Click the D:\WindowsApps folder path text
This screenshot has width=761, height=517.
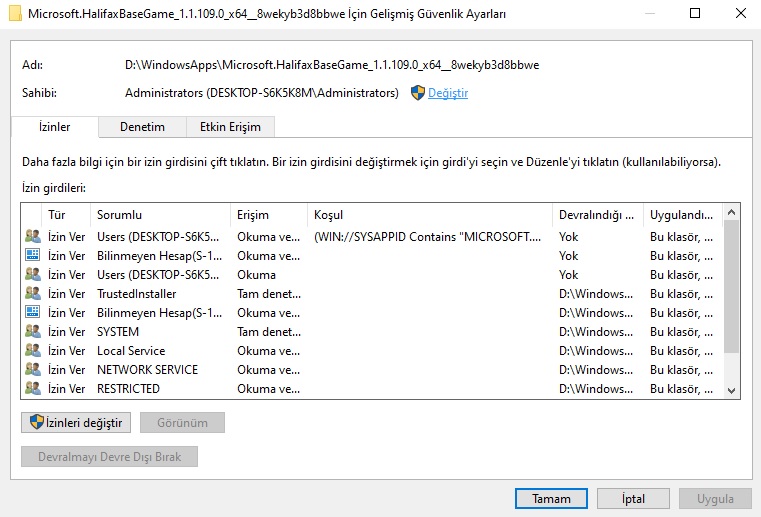click(332, 65)
